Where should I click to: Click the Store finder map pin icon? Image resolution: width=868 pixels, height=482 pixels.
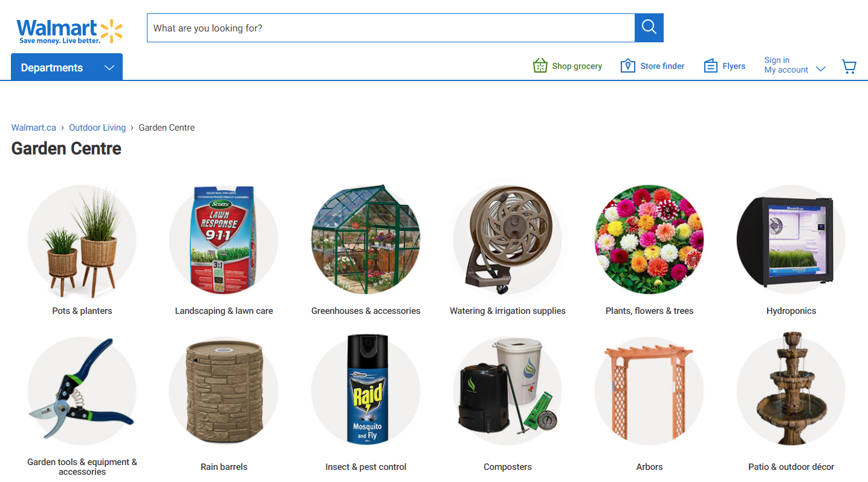click(627, 66)
